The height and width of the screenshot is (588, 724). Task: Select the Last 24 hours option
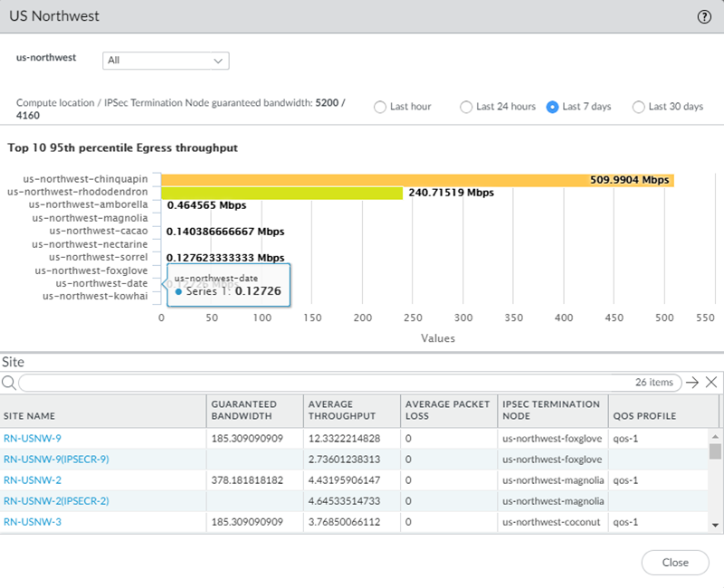coord(466,107)
